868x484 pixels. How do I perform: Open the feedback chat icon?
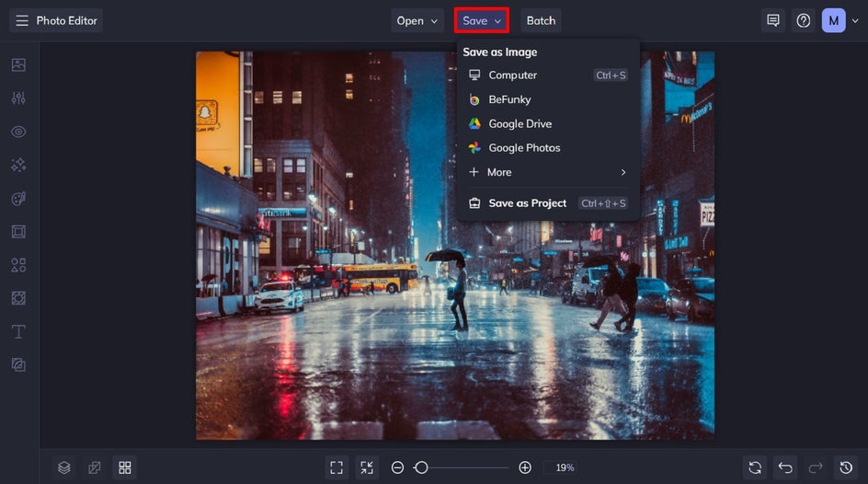coord(773,20)
